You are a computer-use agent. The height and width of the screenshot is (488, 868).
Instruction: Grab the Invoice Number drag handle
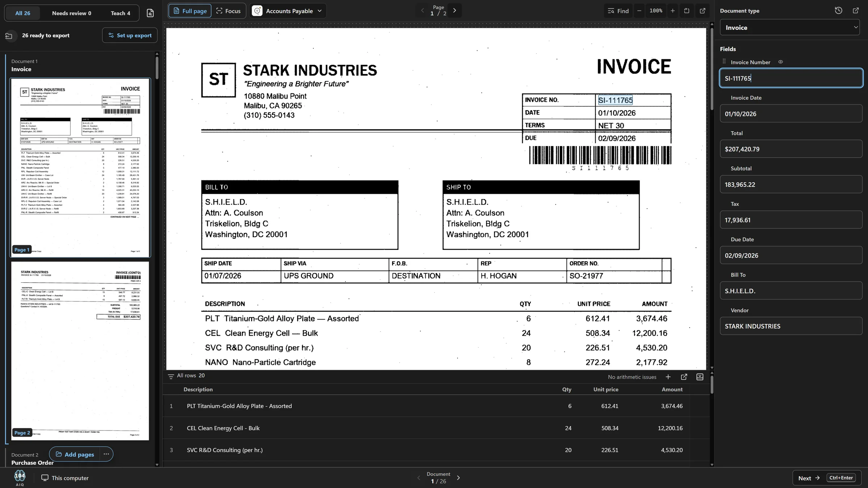[x=724, y=61]
